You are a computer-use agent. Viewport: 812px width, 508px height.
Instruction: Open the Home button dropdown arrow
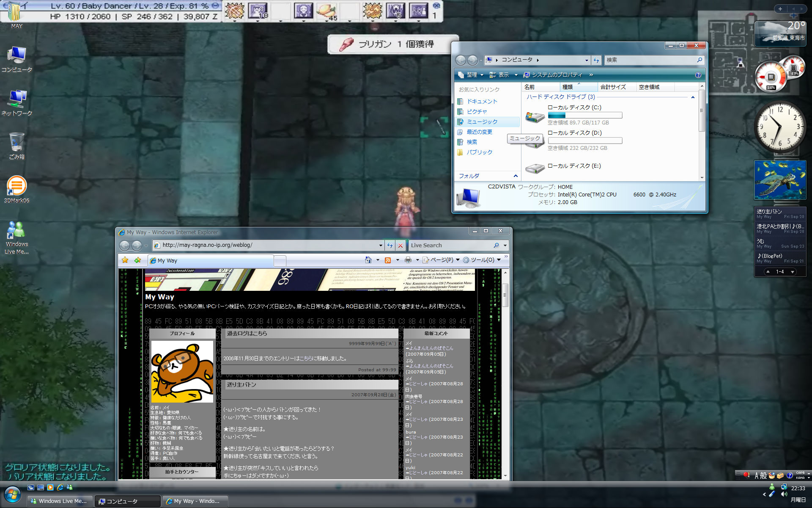377,260
